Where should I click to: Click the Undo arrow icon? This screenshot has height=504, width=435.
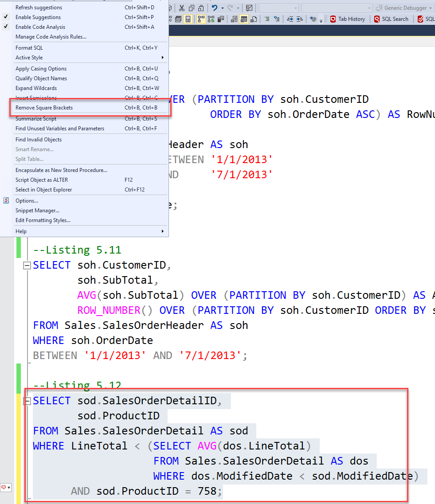point(215,8)
